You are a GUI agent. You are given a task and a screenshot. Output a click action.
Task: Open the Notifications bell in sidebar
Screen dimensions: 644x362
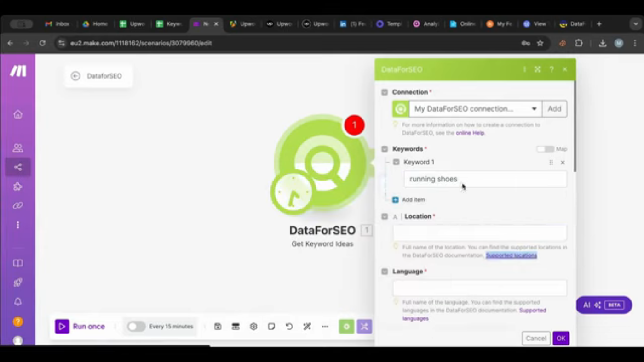click(18, 302)
